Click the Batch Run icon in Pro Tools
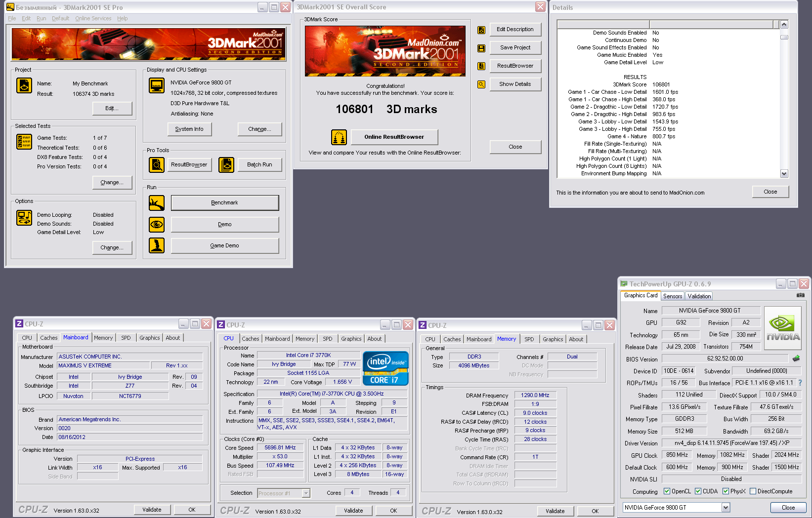Viewport: 812px width, 518px height. tap(226, 164)
